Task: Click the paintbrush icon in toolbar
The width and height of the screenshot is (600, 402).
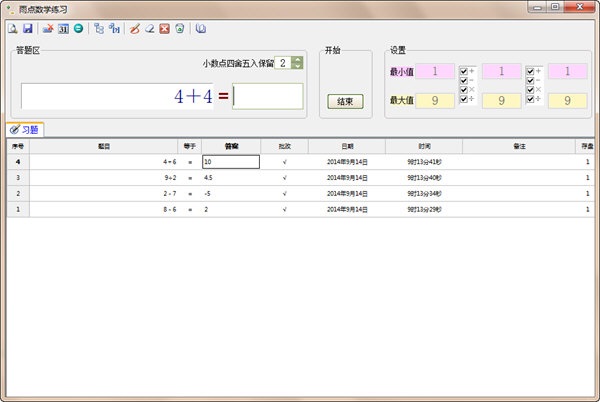Action: pyautogui.click(x=136, y=29)
